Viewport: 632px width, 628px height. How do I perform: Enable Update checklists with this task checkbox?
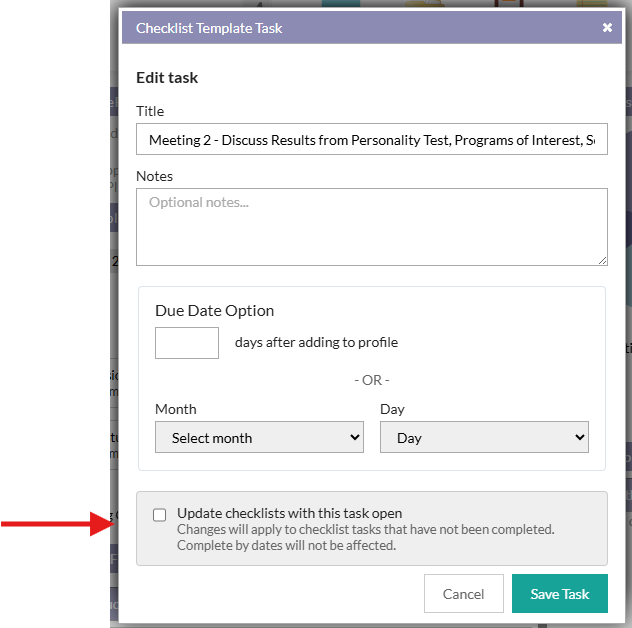click(160, 515)
